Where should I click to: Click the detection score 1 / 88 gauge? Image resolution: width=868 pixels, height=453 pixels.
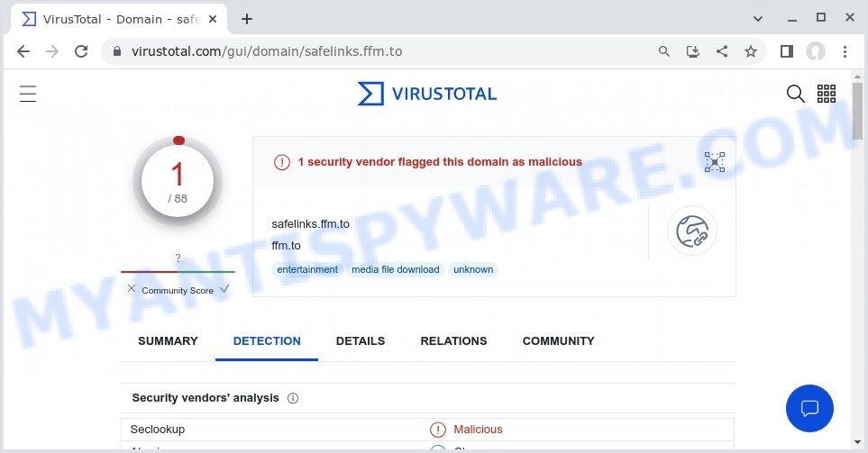[x=178, y=181]
